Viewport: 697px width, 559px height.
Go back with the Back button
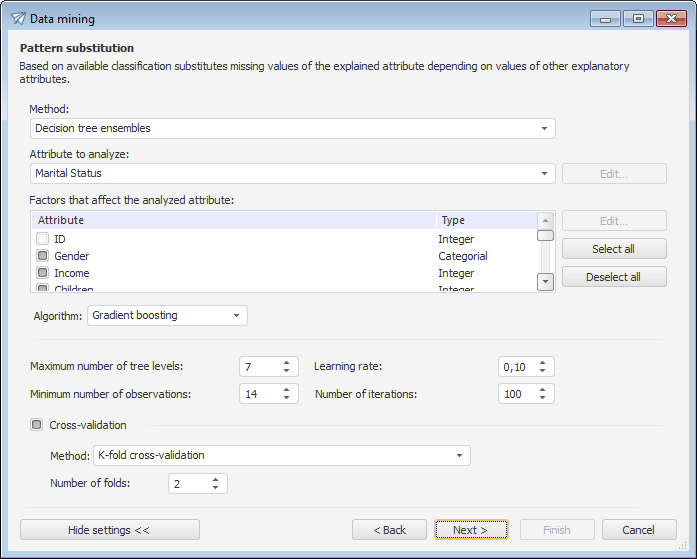[x=389, y=530]
